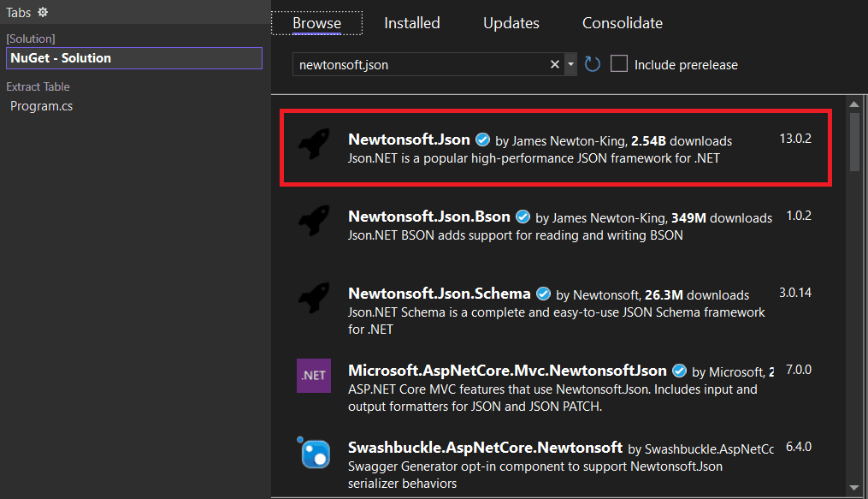Click the verified badge on Newtonsoft.Json.Bson
This screenshot has width=868, height=499.
pyautogui.click(x=523, y=217)
